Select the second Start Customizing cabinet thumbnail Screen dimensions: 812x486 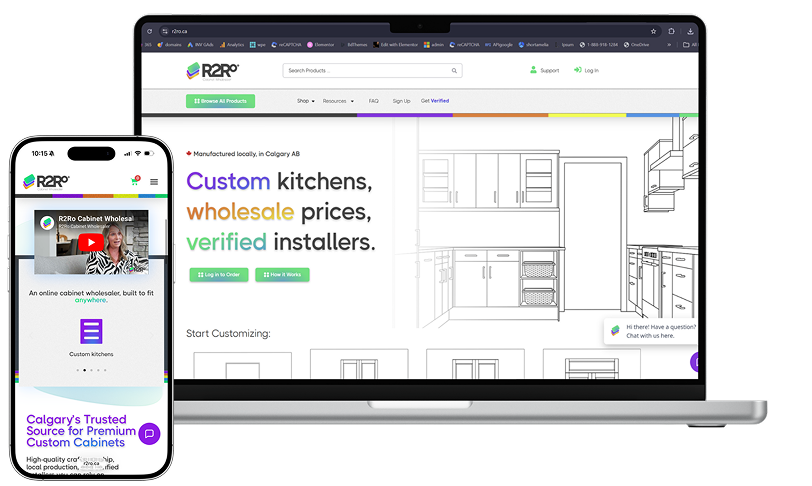[x=359, y=364]
